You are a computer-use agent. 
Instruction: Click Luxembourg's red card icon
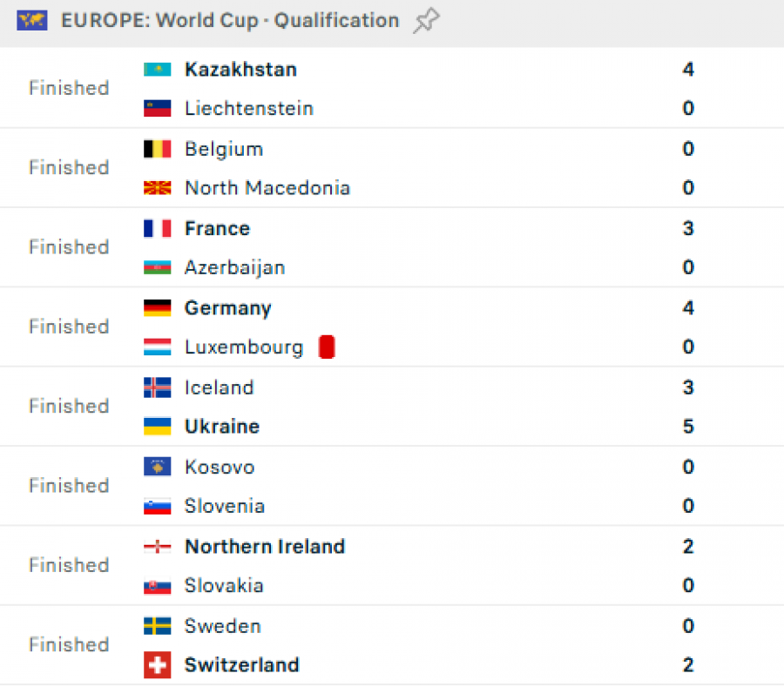tap(327, 347)
